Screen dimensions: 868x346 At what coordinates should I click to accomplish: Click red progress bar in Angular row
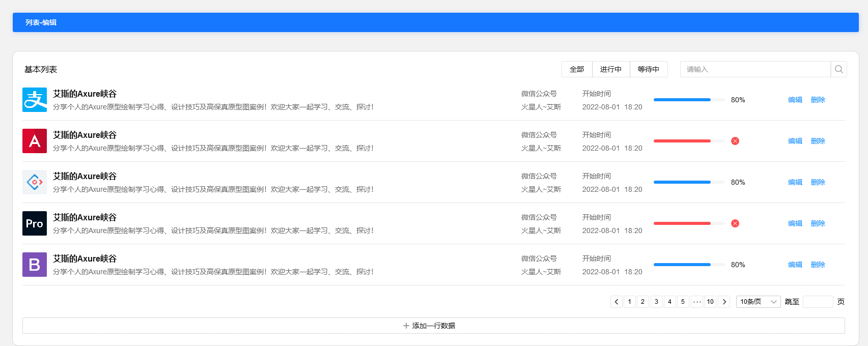point(682,141)
